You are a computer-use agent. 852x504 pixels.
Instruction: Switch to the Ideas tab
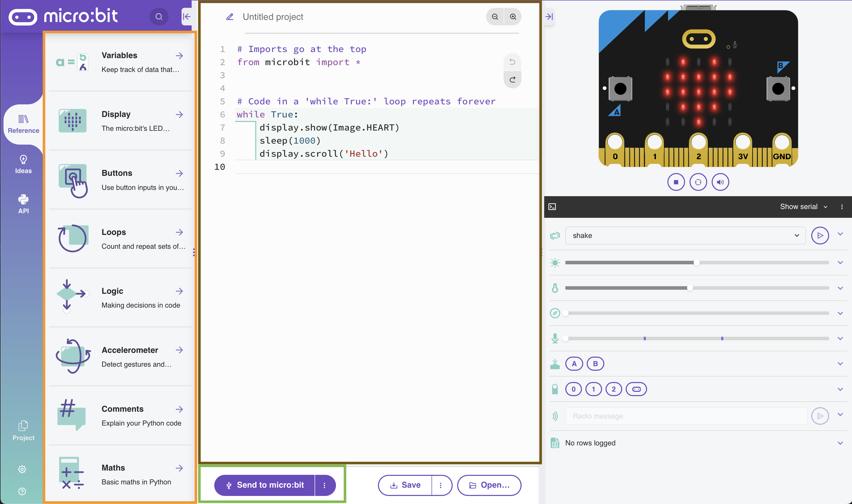[x=23, y=164]
